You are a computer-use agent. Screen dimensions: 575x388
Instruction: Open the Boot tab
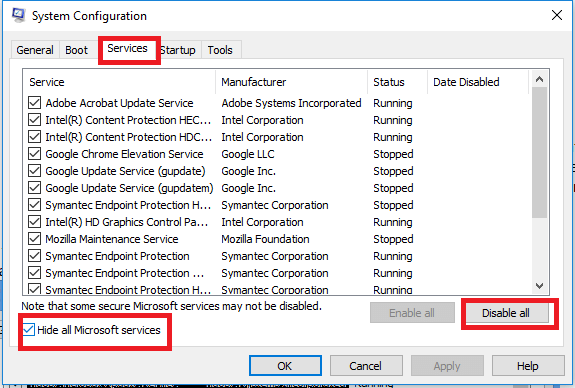click(76, 50)
